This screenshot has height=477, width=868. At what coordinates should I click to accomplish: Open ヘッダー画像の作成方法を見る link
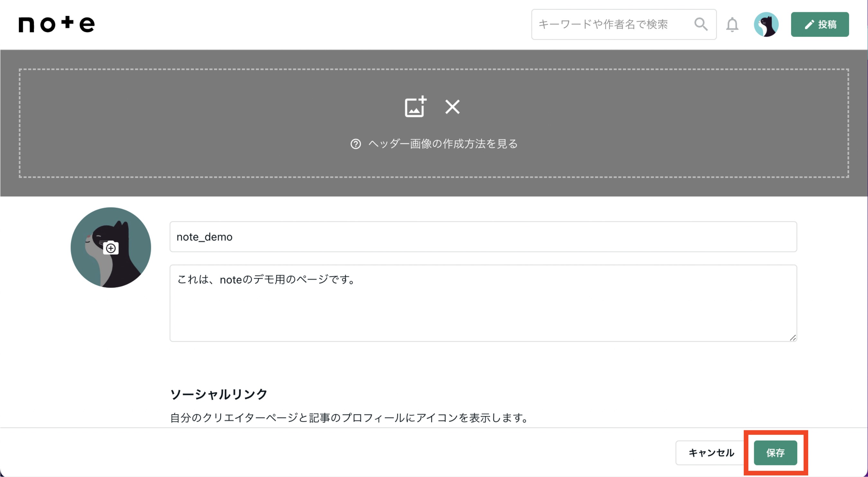point(443,144)
